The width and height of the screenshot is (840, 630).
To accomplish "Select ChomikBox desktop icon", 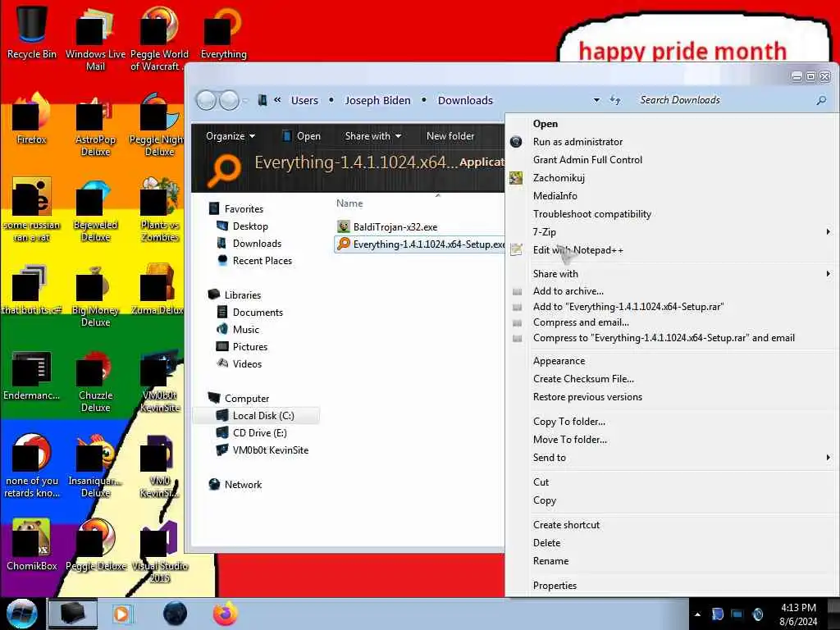I will (32, 545).
